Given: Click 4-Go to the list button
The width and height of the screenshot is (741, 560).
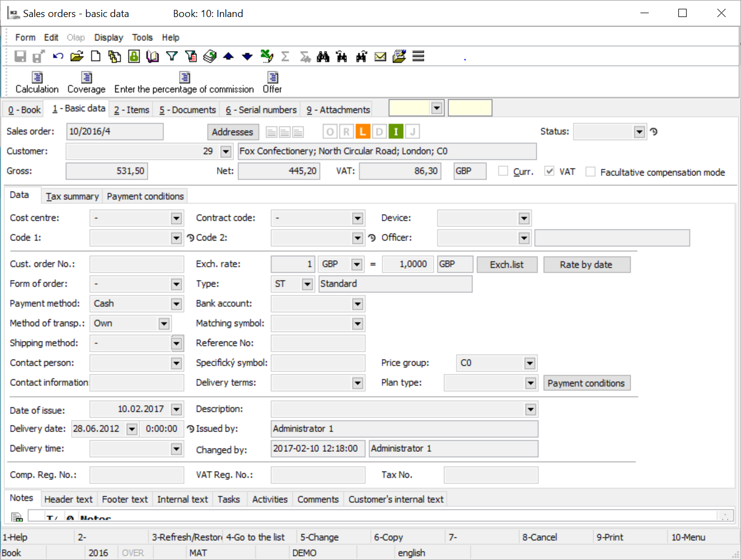Looking at the screenshot, I should point(260,537).
